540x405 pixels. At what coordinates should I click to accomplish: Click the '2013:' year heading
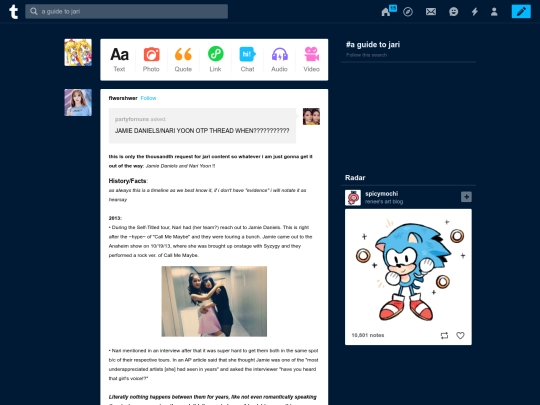[x=115, y=218]
